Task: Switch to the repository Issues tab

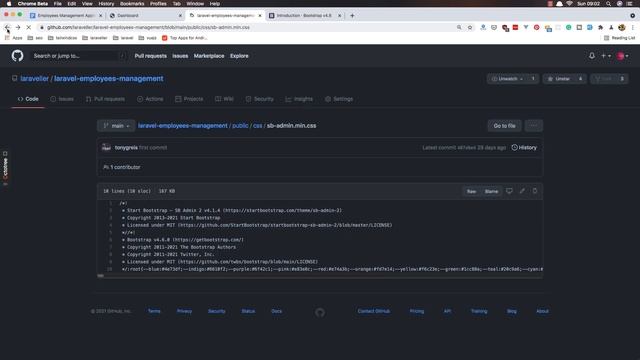Action: (x=62, y=99)
